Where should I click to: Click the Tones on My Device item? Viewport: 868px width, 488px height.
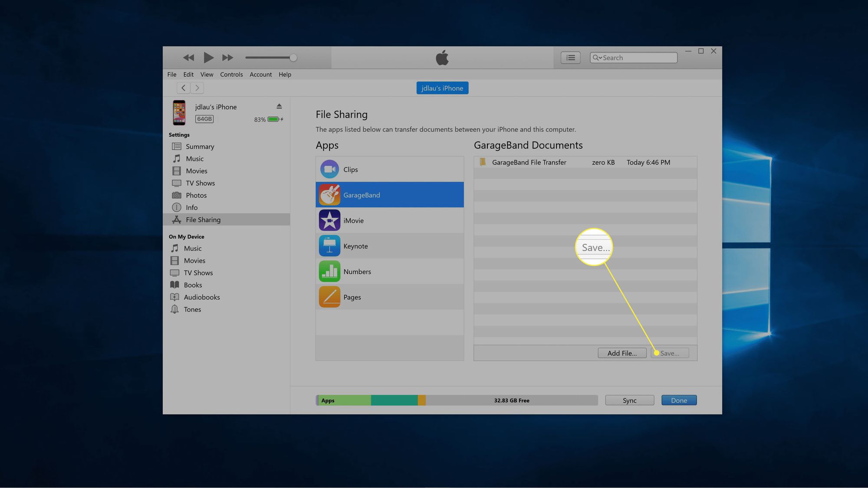point(192,309)
